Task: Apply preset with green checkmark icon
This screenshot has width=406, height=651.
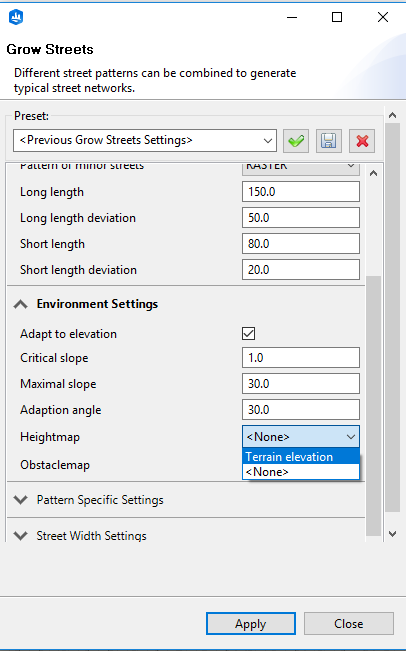Action: tap(296, 141)
